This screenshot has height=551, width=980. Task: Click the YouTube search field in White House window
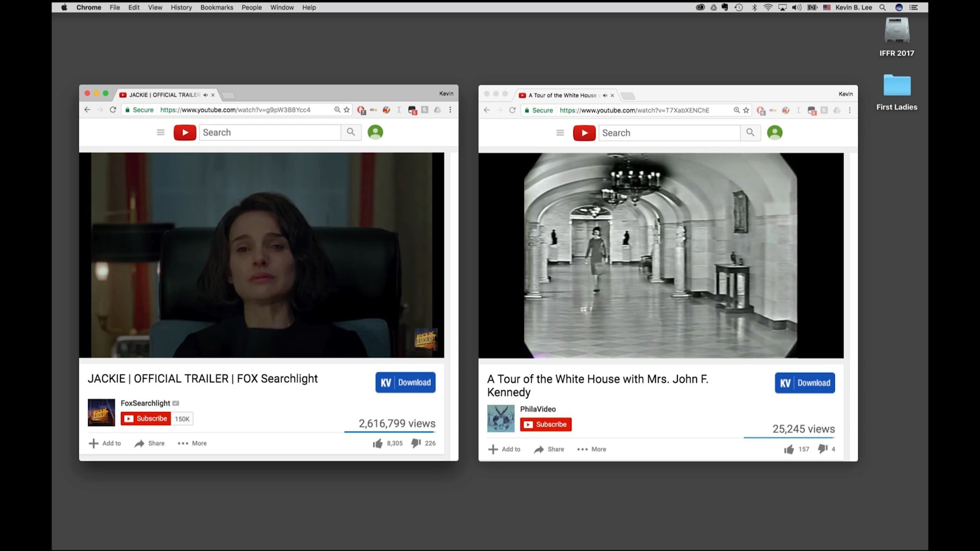[669, 133]
